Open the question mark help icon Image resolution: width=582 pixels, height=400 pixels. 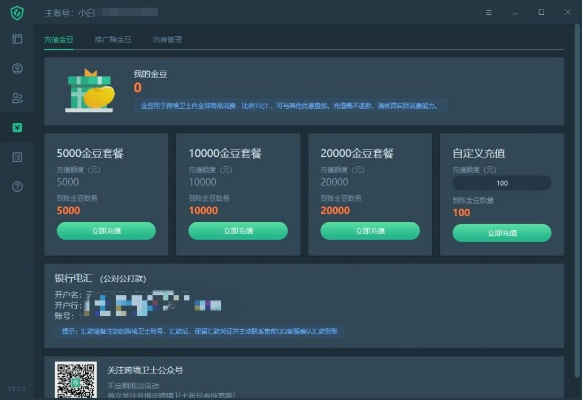click(x=17, y=187)
